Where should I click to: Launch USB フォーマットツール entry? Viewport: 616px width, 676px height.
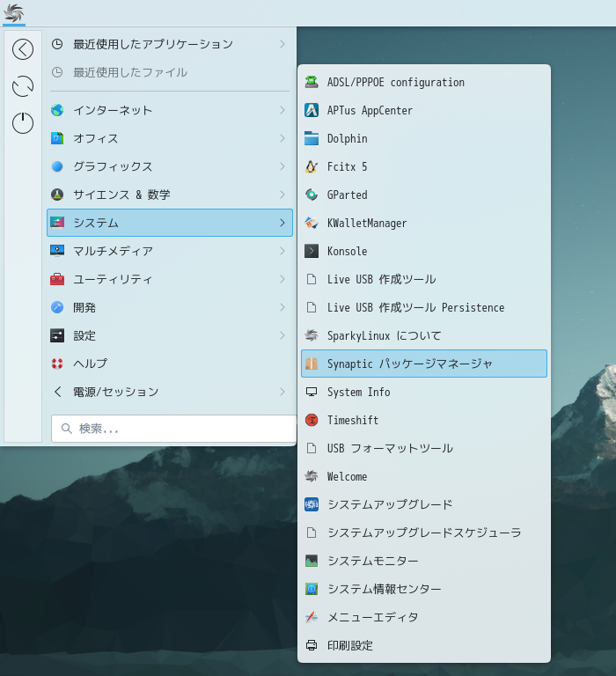tap(424, 448)
